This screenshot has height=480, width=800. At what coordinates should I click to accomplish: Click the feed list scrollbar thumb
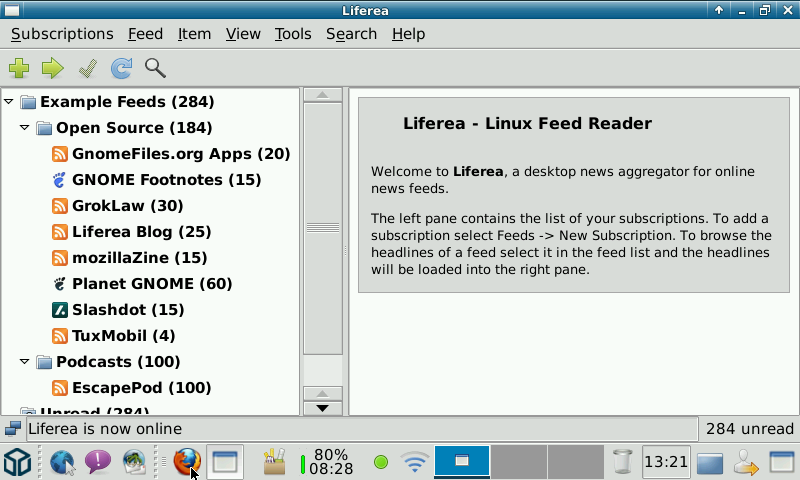tap(322, 228)
